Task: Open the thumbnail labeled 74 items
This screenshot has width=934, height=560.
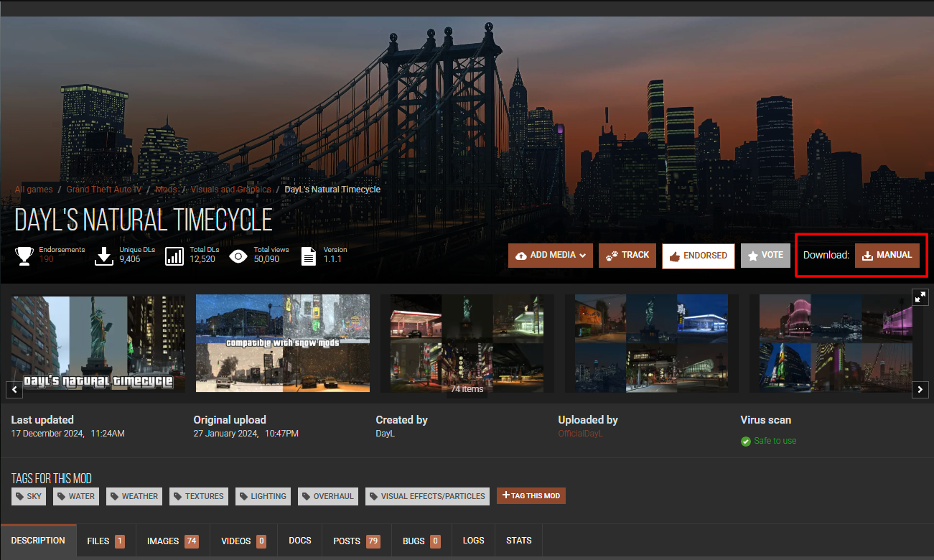Action: (x=467, y=343)
